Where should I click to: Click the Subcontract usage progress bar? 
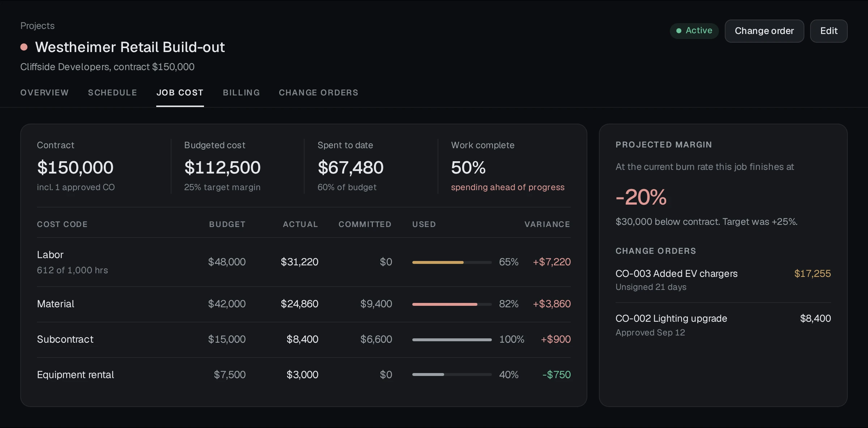452,339
